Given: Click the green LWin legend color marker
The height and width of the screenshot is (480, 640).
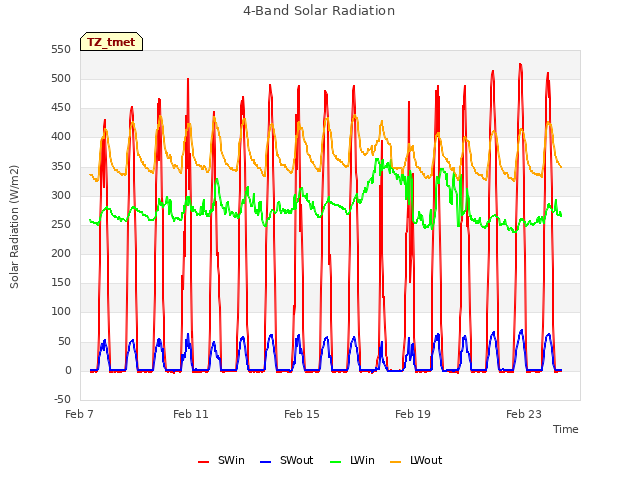Looking at the screenshot, I should coord(335,462).
